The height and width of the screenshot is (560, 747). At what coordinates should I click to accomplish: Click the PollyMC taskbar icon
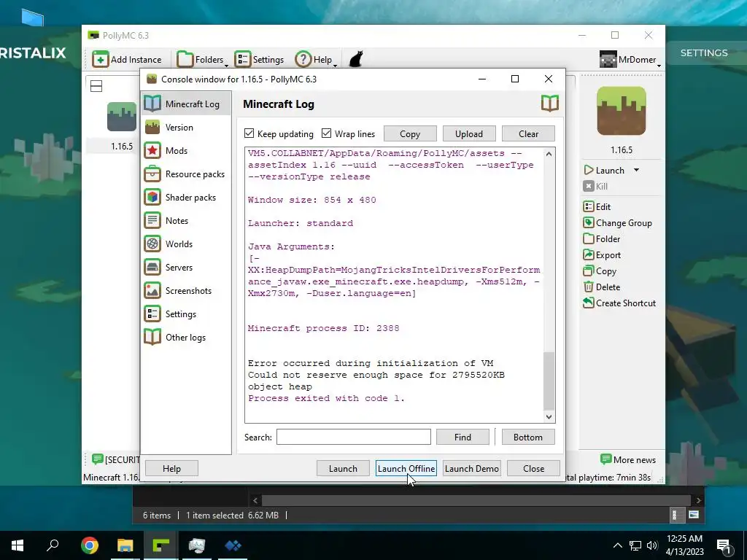pos(161,545)
